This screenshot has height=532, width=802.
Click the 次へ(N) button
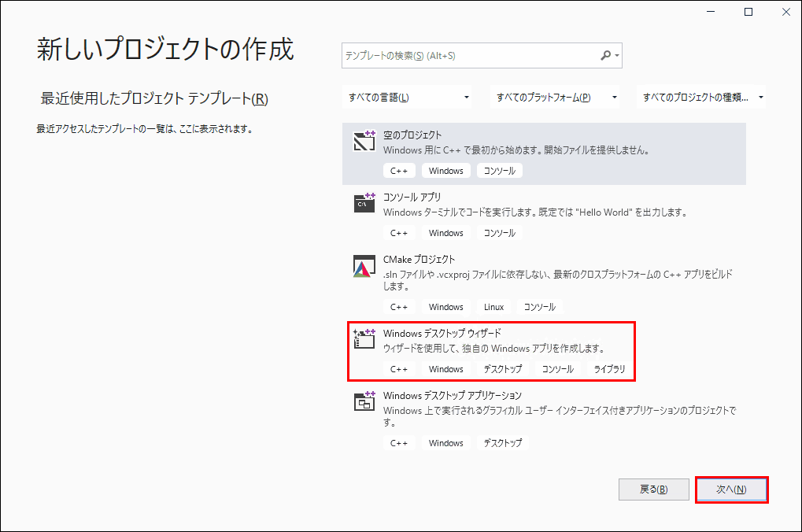731,490
